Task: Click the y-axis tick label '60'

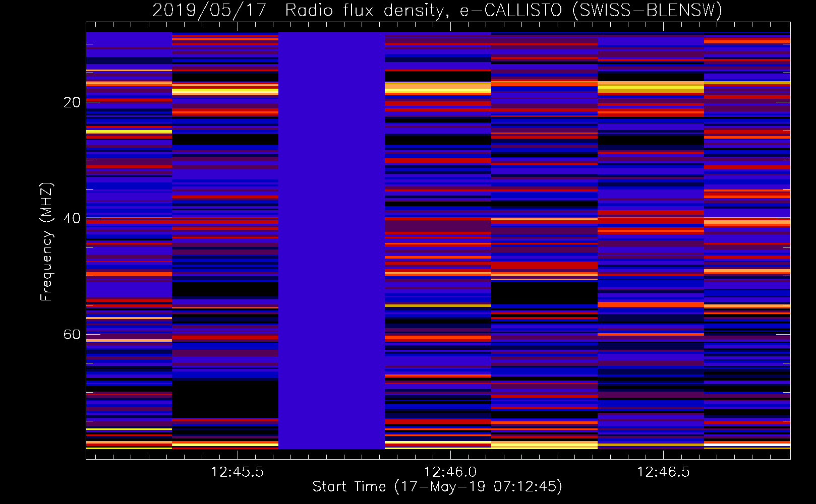Action: [72, 335]
